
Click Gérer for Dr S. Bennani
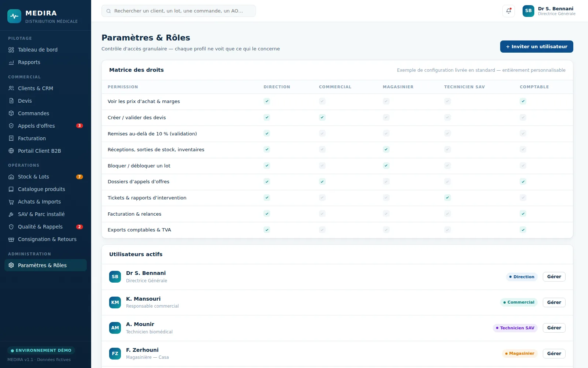click(x=554, y=277)
